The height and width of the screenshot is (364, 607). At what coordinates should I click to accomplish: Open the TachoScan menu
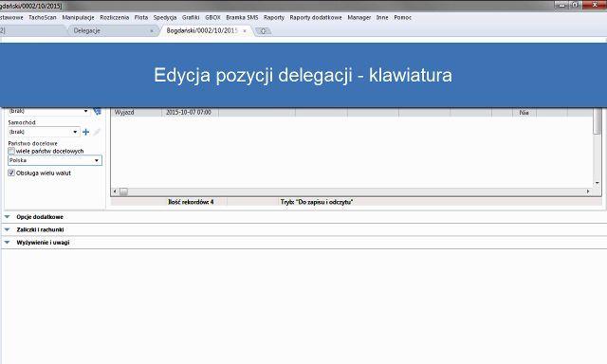tap(43, 17)
